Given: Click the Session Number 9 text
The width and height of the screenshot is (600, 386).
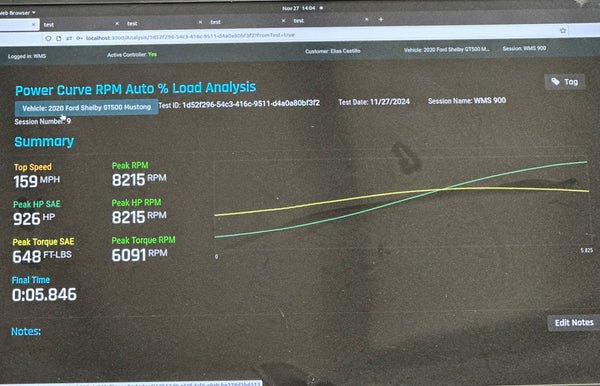Looking at the screenshot, I should [42, 122].
